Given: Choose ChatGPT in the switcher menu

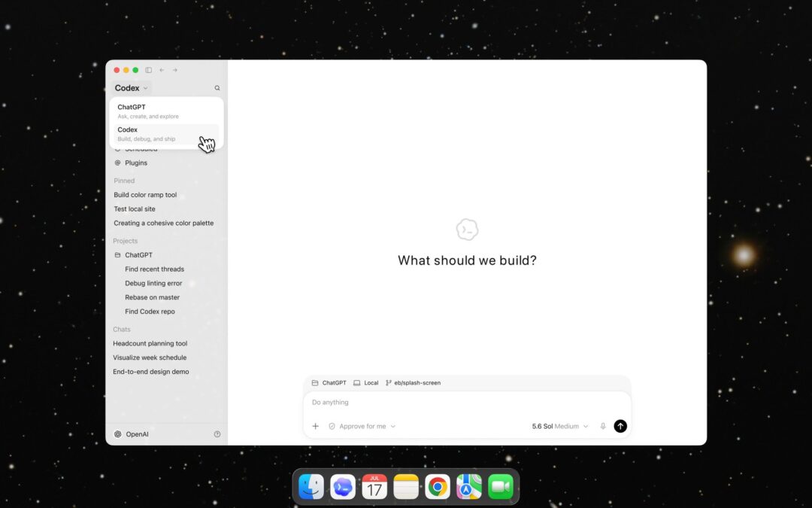Looking at the screenshot, I should pyautogui.click(x=166, y=111).
